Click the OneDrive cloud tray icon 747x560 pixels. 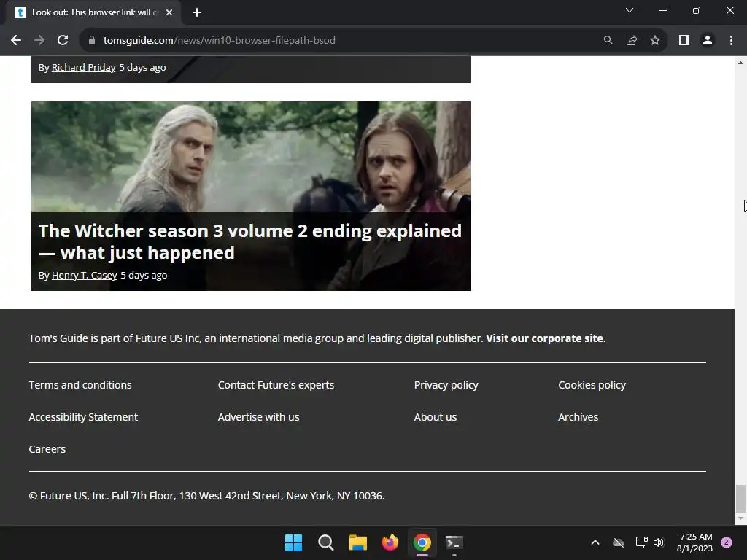pyautogui.click(x=619, y=542)
